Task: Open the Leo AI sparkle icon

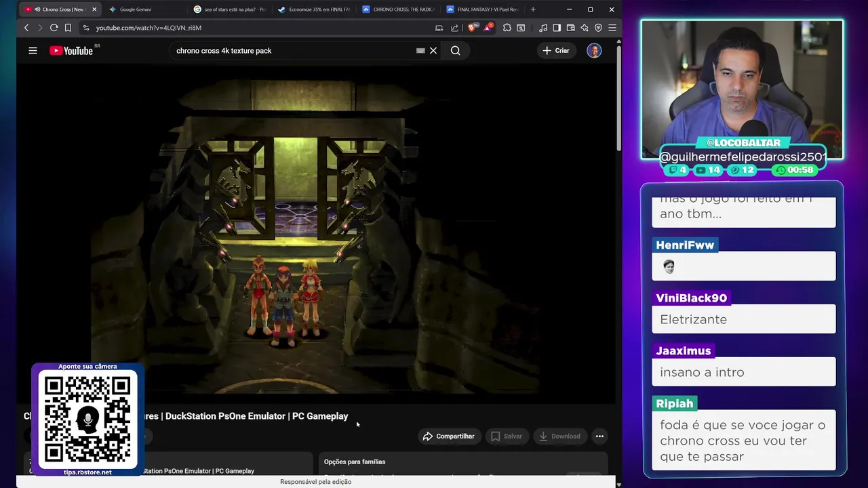Action: (585, 28)
